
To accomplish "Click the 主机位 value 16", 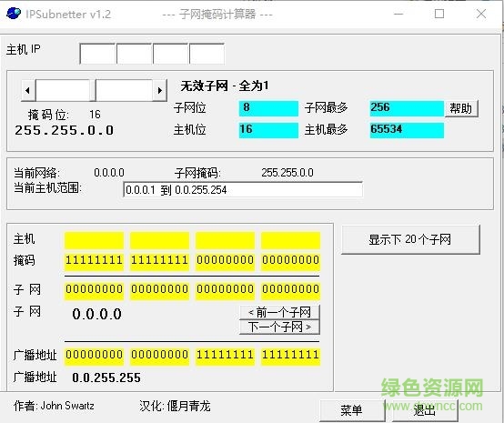I will [268, 130].
